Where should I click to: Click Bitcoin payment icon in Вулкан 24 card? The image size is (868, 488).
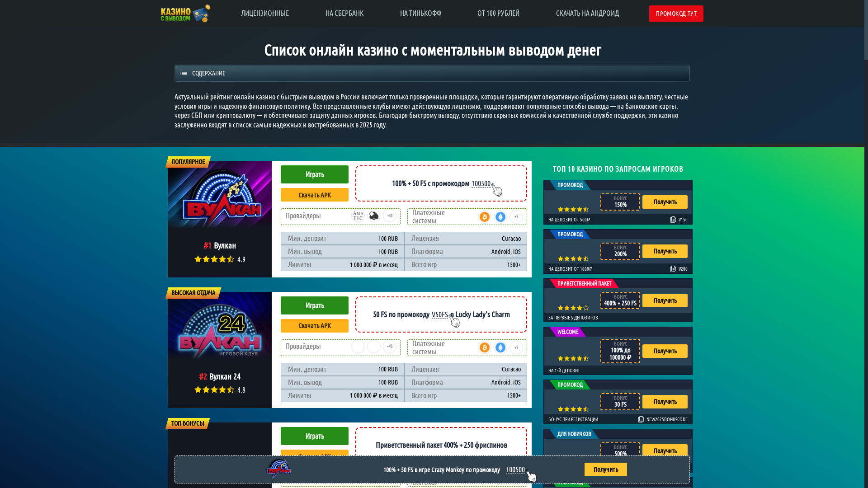click(485, 347)
